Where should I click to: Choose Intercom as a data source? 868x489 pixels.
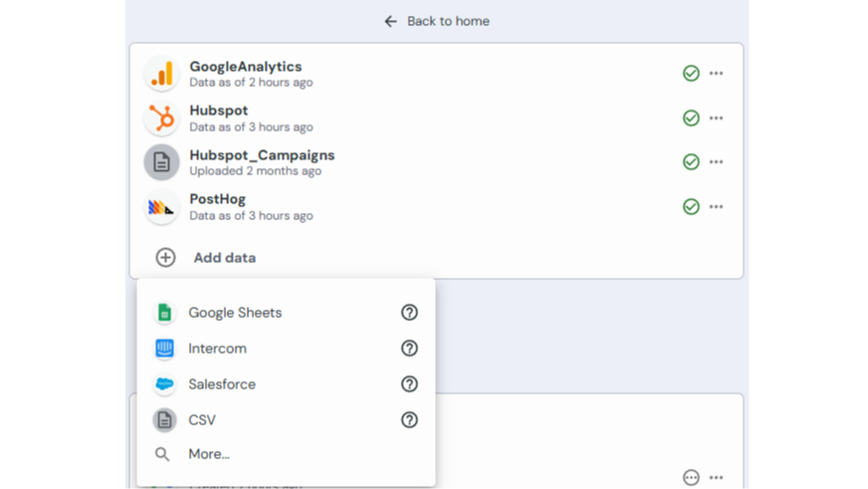(217, 349)
